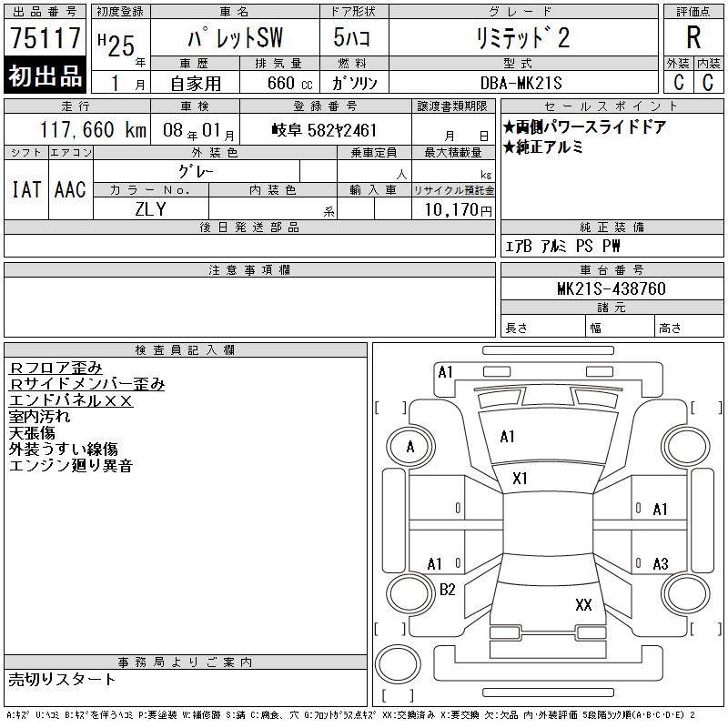Click inspector note 室内汚れ
Image resolution: width=728 pixels, height=728 pixels.
tap(39, 417)
